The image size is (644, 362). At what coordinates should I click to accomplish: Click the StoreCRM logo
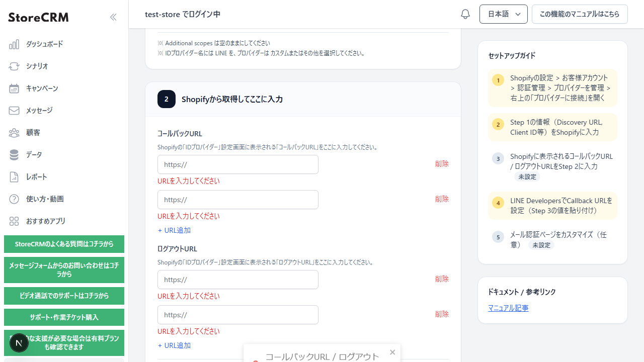coord(38,17)
